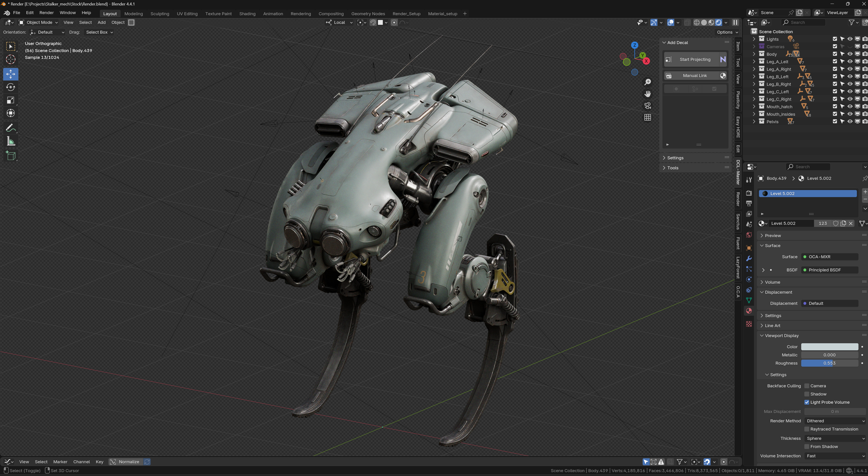Open the Output properties tab
Screen dimensions: 868x476
point(749,204)
